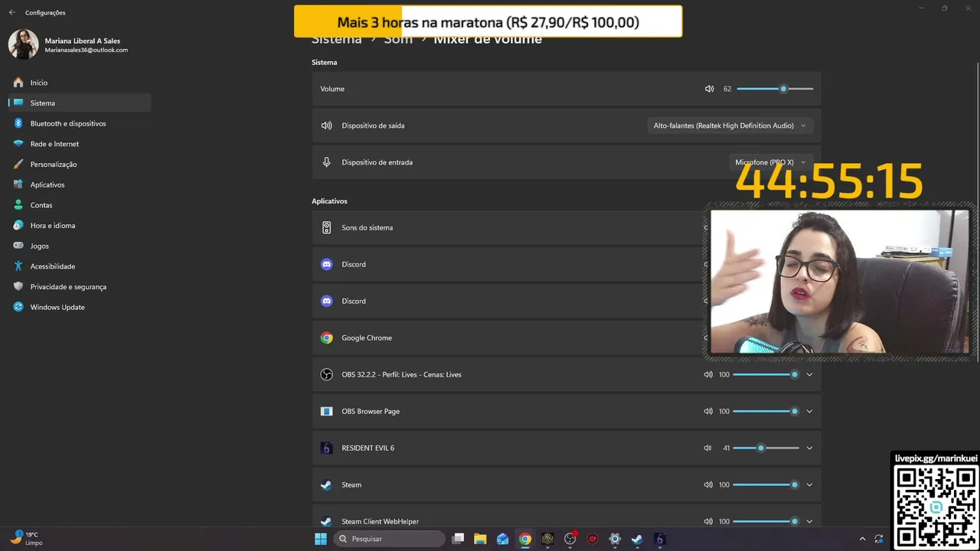This screenshot has width=980, height=551.
Task: Click the Aplicativos sidebar icon
Action: click(x=18, y=184)
